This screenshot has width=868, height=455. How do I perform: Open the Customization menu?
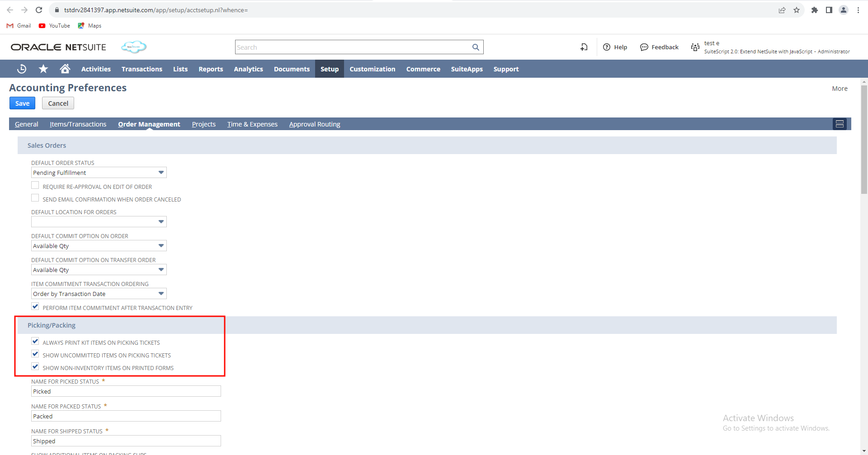372,69
